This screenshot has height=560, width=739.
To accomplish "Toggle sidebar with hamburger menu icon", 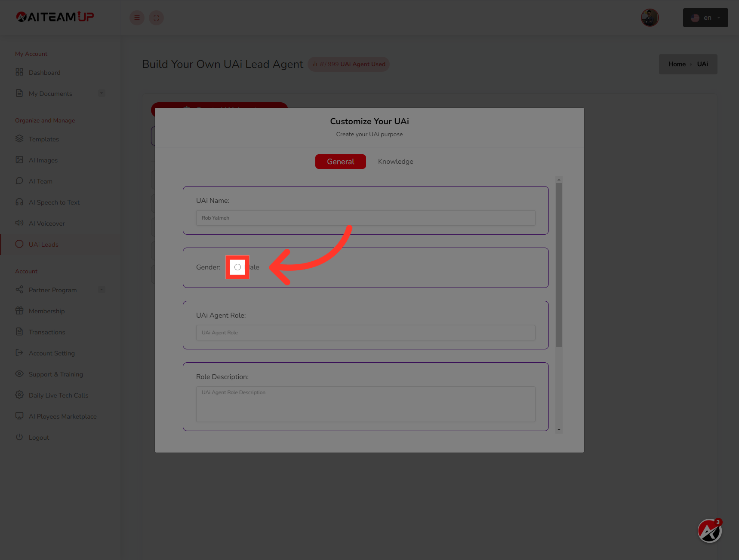I will pyautogui.click(x=137, y=18).
